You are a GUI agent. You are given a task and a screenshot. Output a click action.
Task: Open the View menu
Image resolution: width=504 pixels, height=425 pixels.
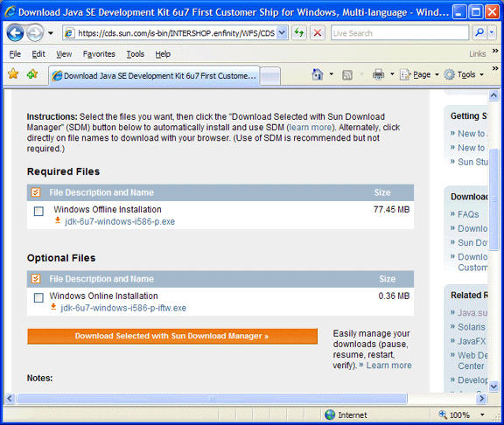coord(64,54)
